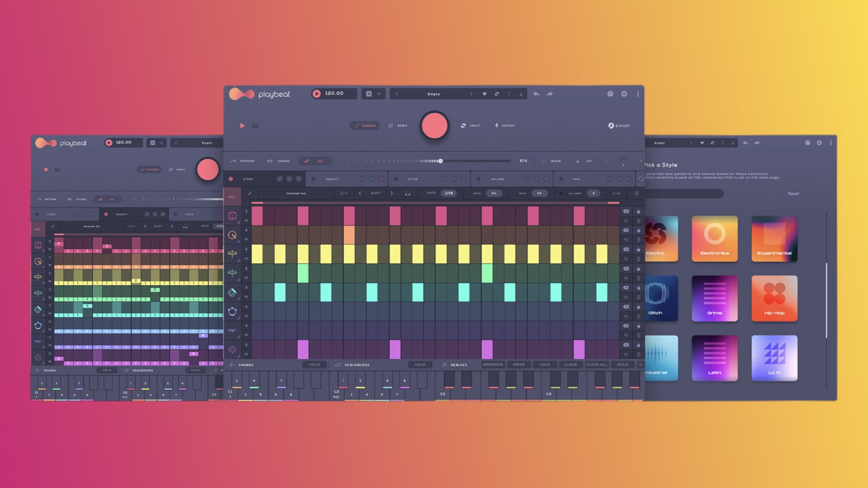The height and width of the screenshot is (488, 868).
Task: Open the next preset using the right chevron
Action: tap(472, 94)
